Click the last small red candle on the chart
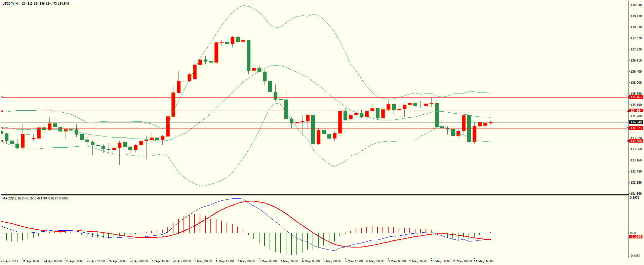The height and width of the screenshot is (265, 644). 490,123
